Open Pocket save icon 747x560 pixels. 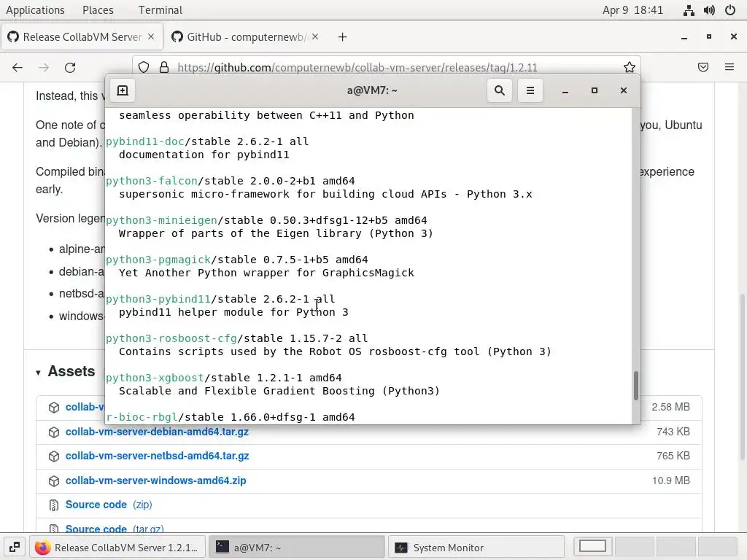click(703, 67)
